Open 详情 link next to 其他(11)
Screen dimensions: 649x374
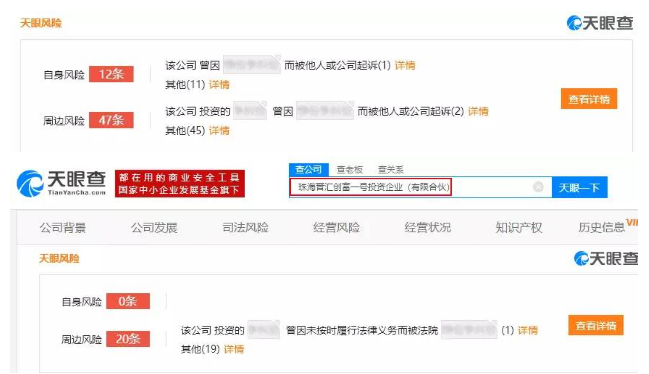pos(219,85)
